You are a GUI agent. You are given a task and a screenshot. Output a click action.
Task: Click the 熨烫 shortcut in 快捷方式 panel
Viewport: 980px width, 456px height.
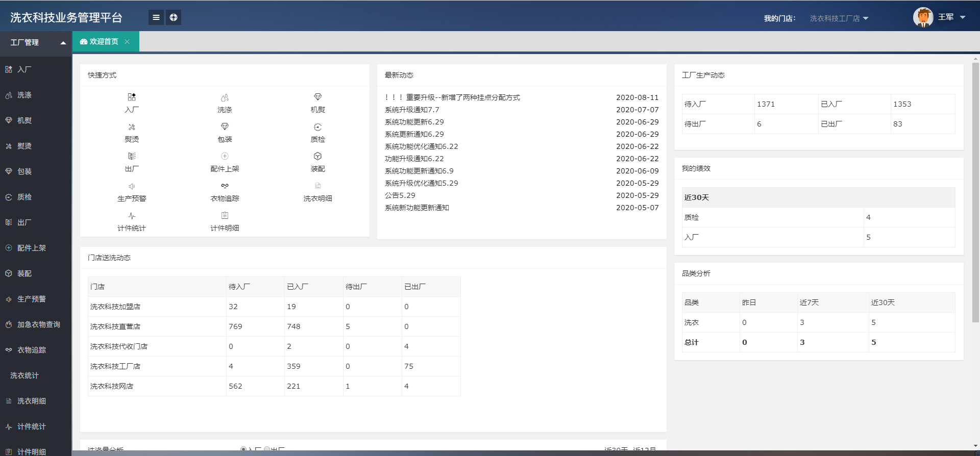coord(132,133)
